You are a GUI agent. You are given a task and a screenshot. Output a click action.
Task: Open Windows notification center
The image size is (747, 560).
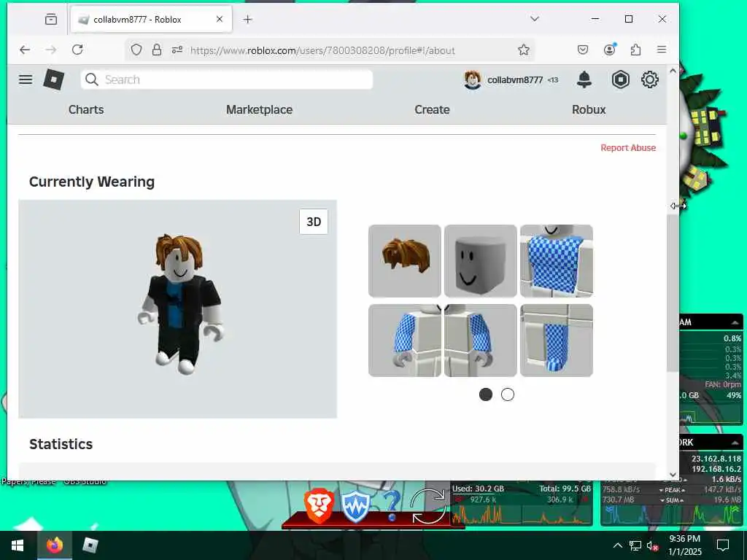723,545
